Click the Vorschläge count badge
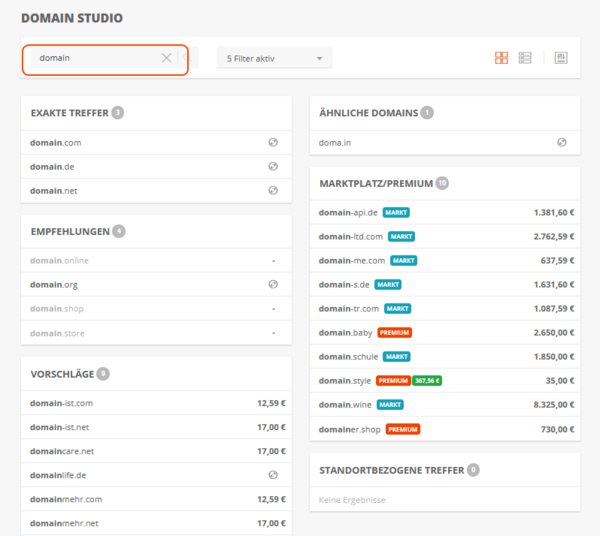Viewport: 600px width, 536px height. click(103, 373)
